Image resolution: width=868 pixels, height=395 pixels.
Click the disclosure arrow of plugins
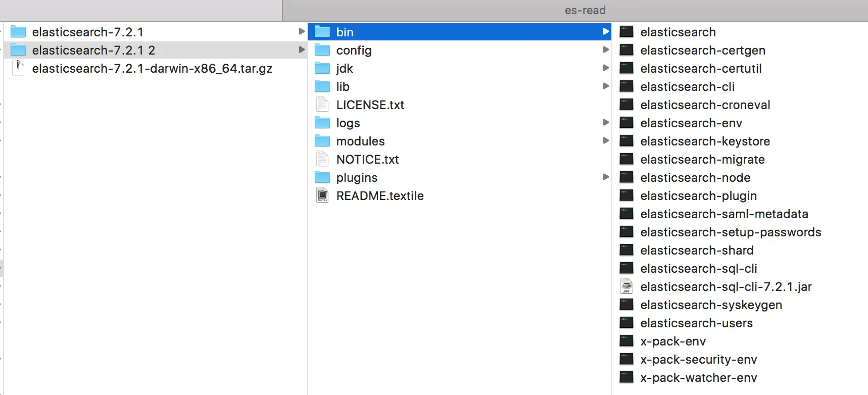click(x=606, y=177)
